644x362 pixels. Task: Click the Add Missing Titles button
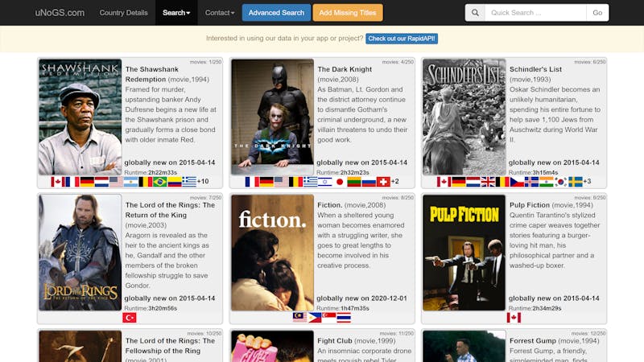(x=348, y=13)
